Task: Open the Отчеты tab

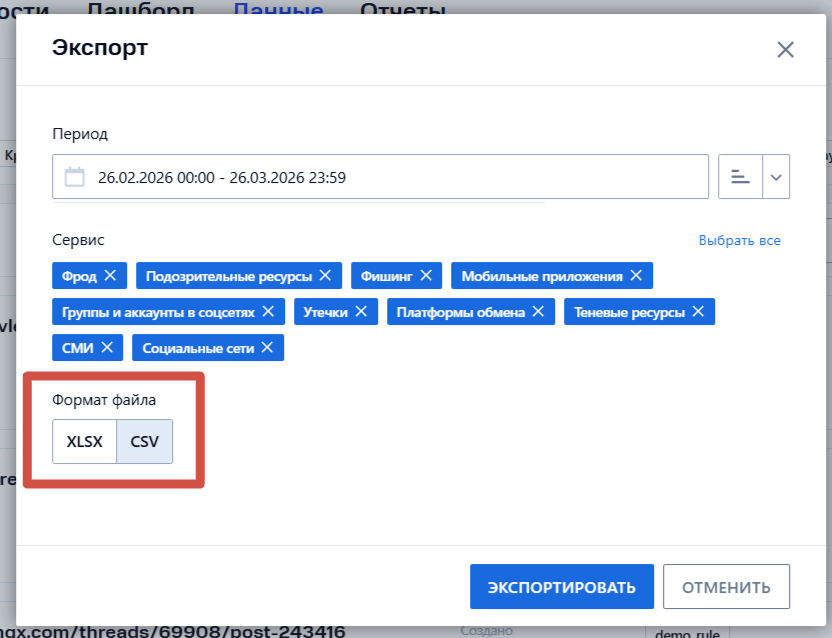Action: click(400, 10)
